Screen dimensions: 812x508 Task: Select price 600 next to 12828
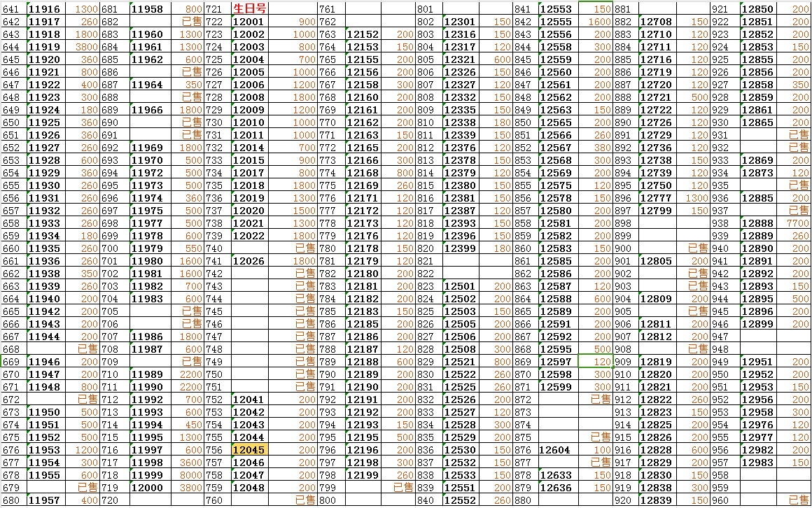693,450
